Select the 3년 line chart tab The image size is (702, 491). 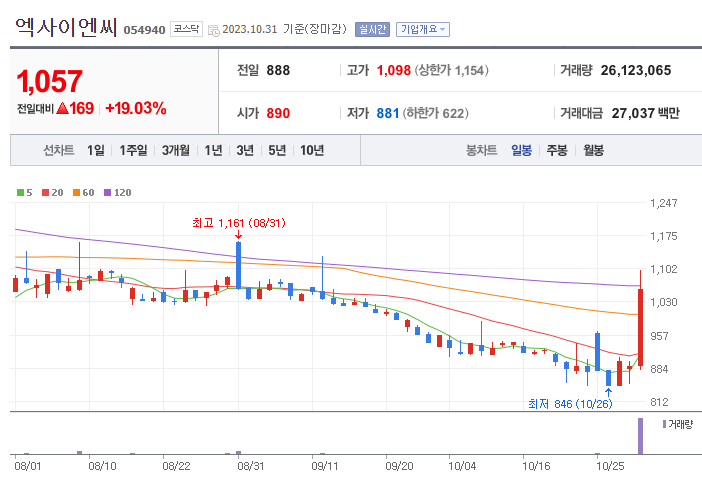(245, 150)
